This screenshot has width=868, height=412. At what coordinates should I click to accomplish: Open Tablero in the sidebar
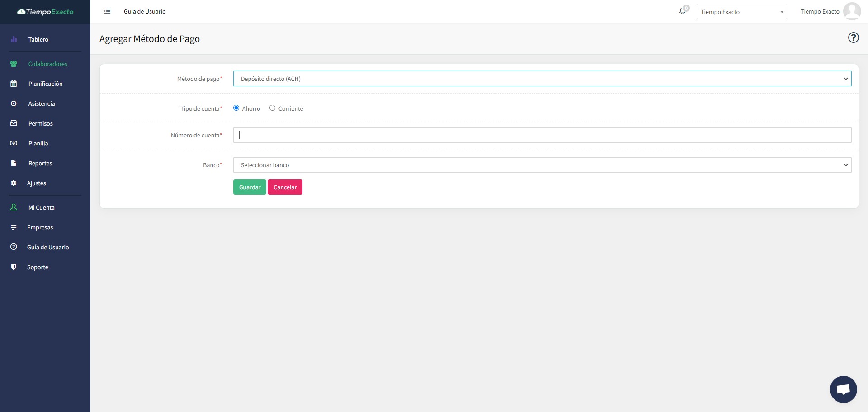click(x=38, y=39)
